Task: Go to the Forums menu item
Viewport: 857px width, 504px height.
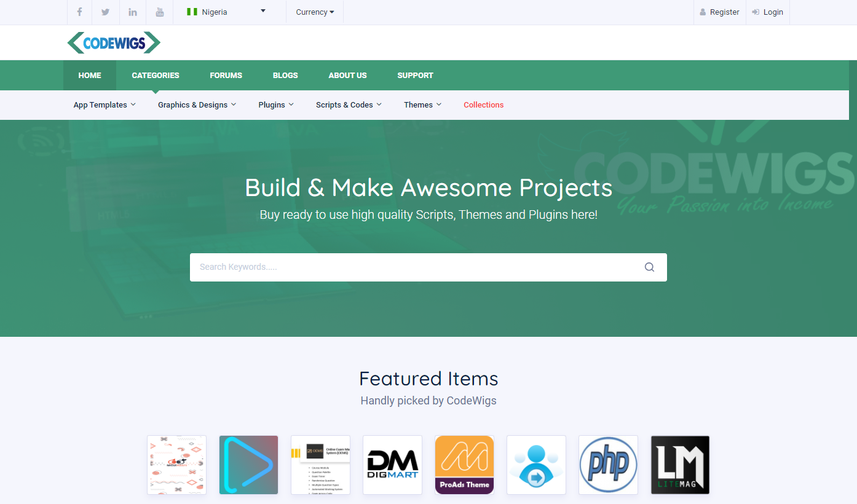Action: click(226, 76)
